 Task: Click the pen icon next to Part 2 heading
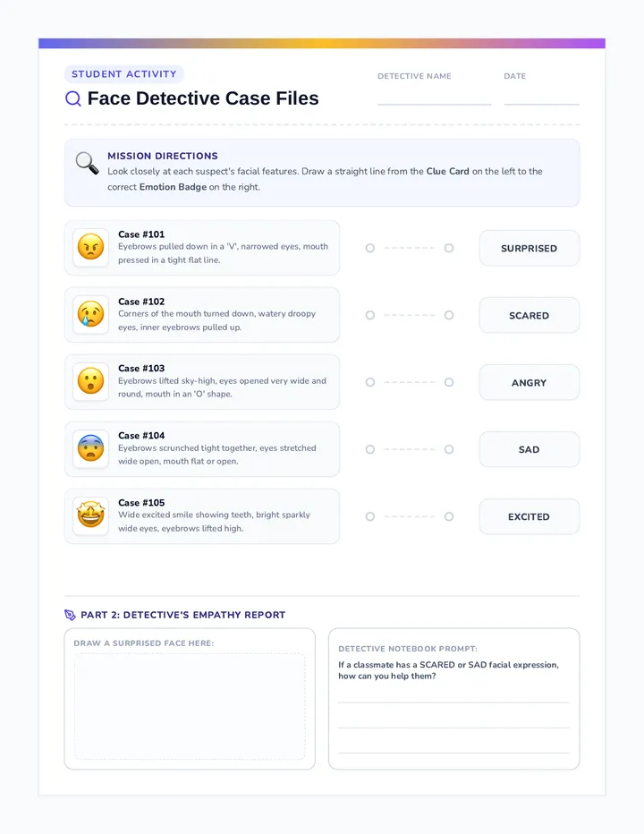70,615
